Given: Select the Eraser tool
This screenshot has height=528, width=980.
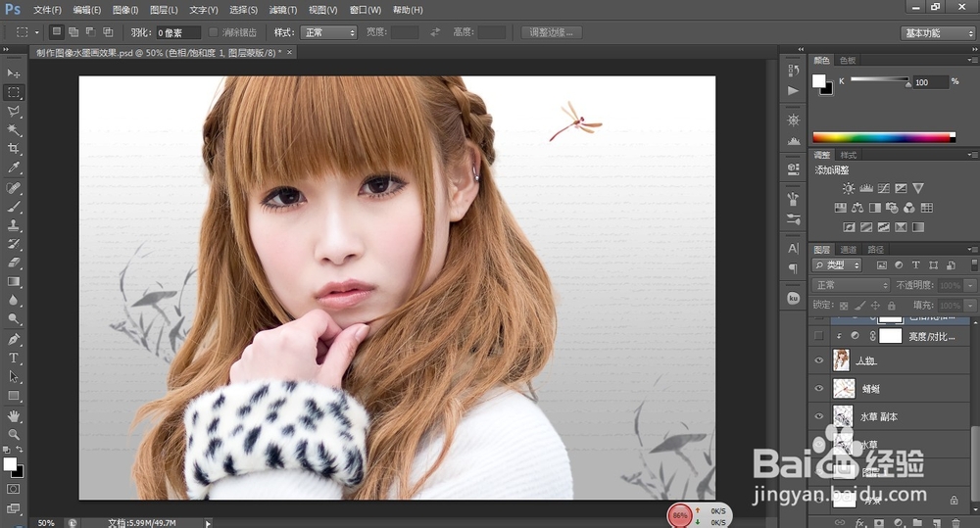Looking at the screenshot, I should pyautogui.click(x=13, y=264).
